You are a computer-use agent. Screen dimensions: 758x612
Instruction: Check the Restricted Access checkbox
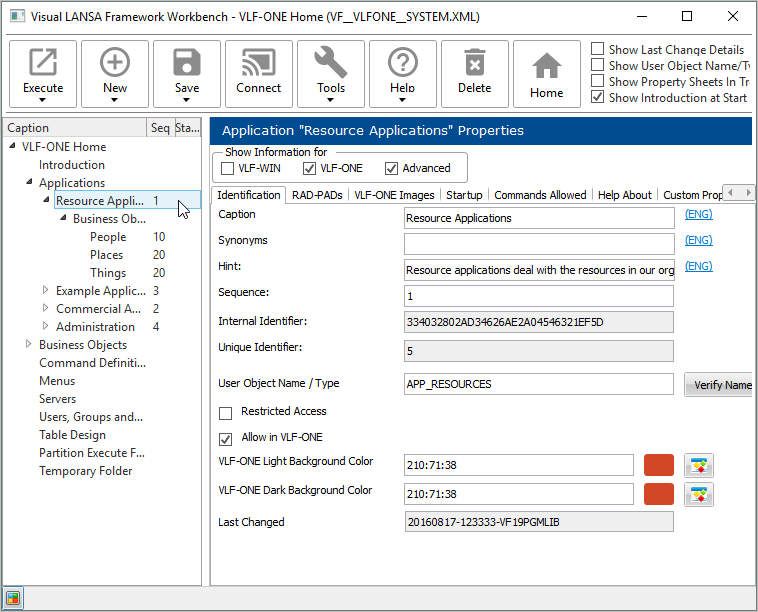(225, 412)
